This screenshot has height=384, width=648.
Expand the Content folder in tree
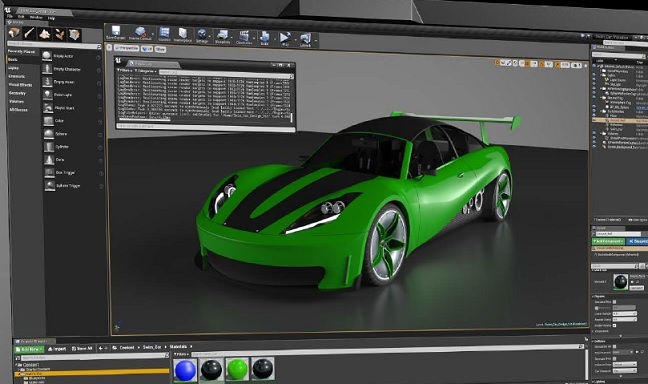tap(17, 365)
